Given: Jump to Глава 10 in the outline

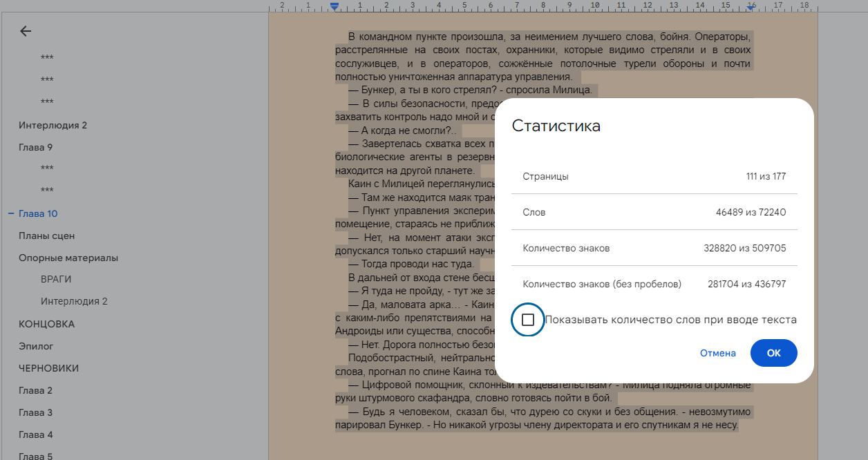Looking at the screenshot, I should (x=38, y=213).
